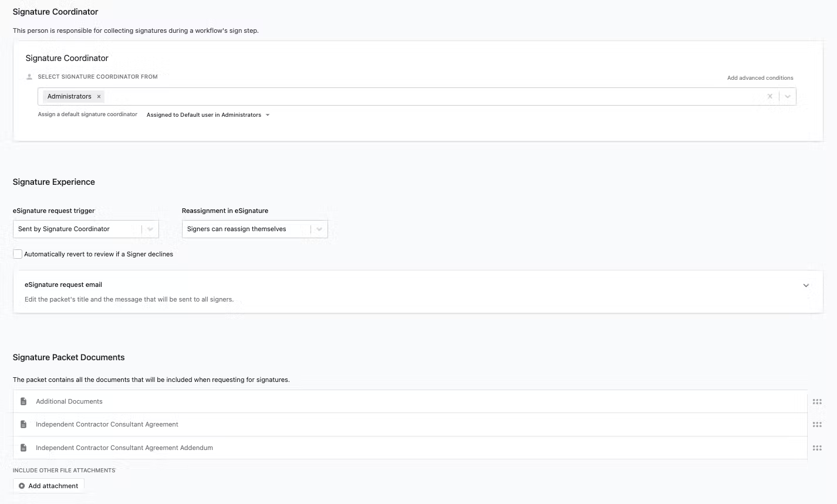837x504 pixels.
Task: Click the Administrators tag label
Action: pos(69,96)
